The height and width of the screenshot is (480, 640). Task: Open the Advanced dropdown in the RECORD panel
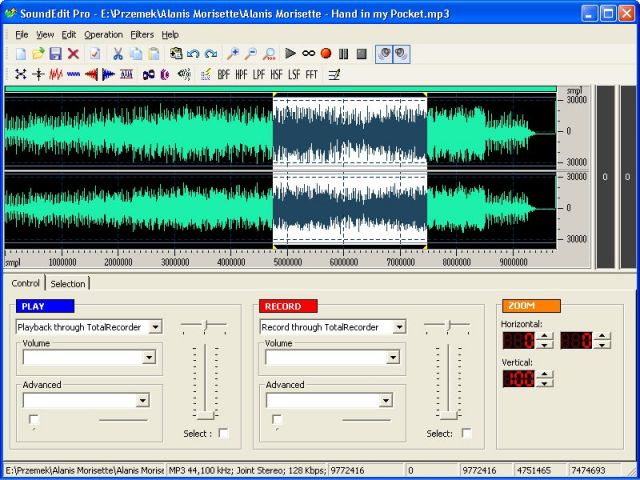tap(386, 401)
